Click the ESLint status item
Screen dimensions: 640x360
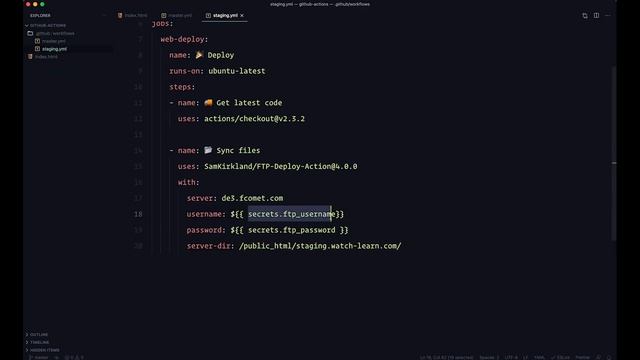[x=560, y=358]
